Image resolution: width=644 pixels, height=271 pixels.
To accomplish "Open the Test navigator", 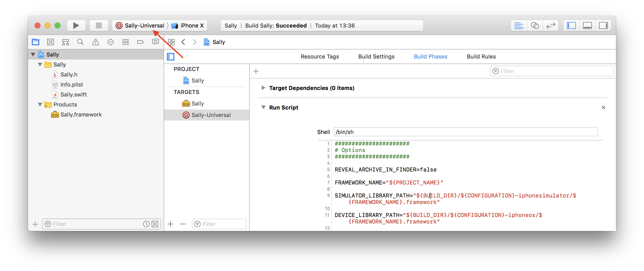I will pyautogui.click(x=111, y=42).
